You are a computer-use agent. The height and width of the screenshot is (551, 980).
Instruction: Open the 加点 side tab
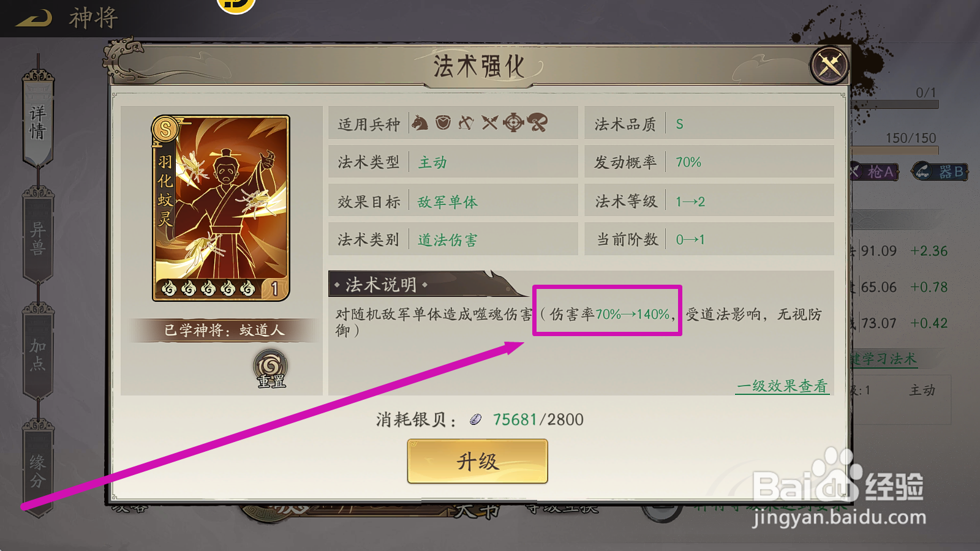38,354
